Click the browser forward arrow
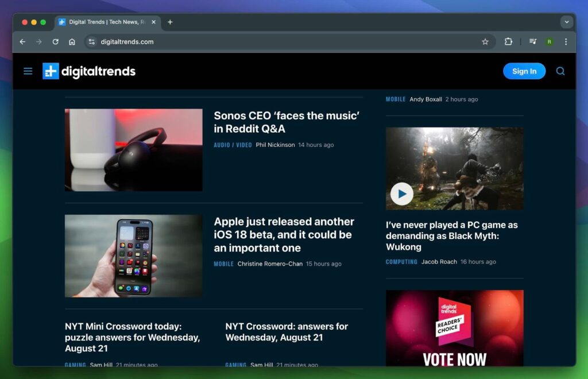 coord(39,41)
